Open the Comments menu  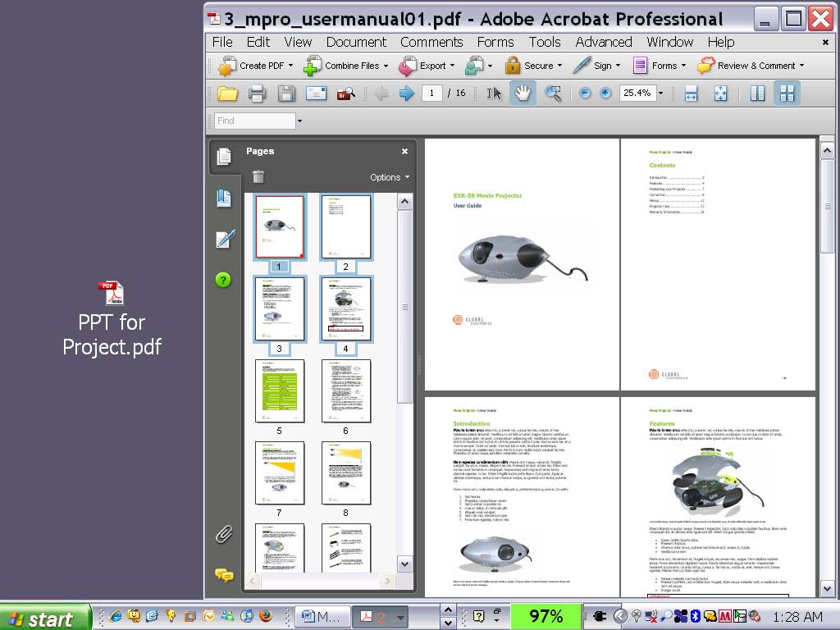click(431, 42)
